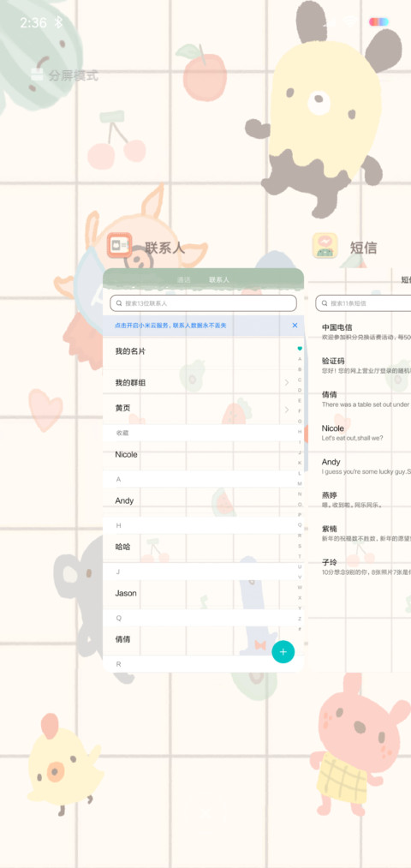
Task: Tap the Bluetooth status icon
Action: tap(58, 22)
